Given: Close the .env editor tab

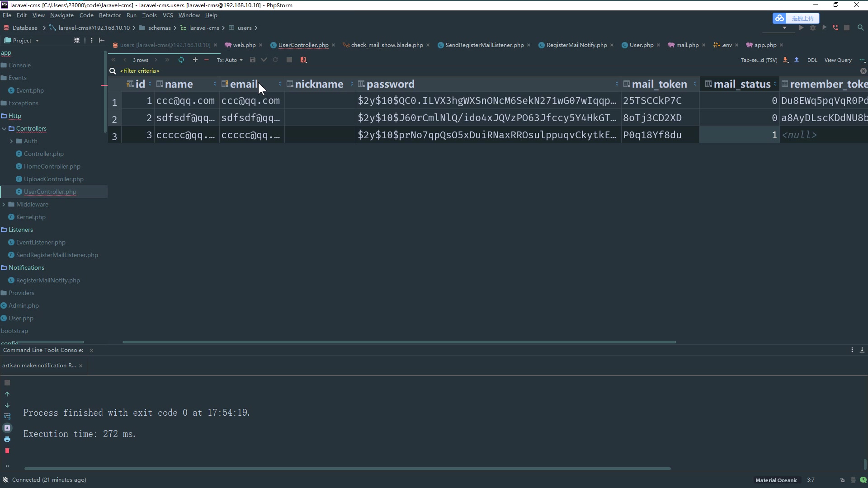Looking at the screenshot, I should point(736,45).
